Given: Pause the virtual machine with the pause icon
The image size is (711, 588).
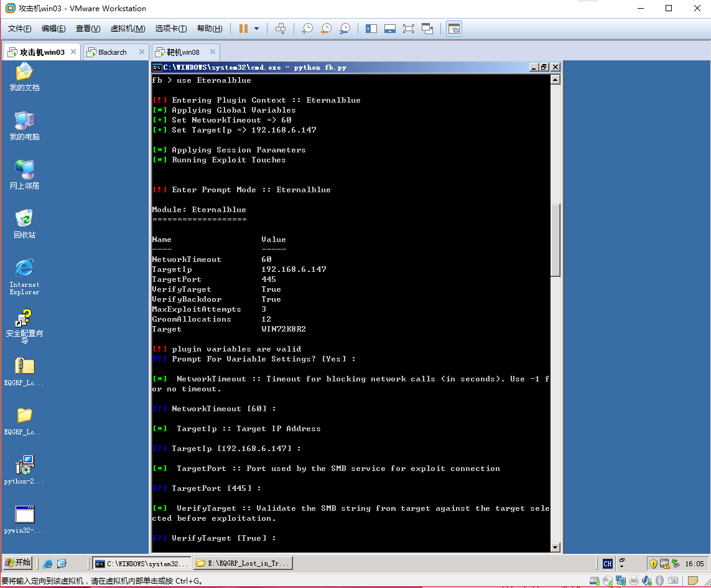Looking at the screenshot, I should [243, 29].
